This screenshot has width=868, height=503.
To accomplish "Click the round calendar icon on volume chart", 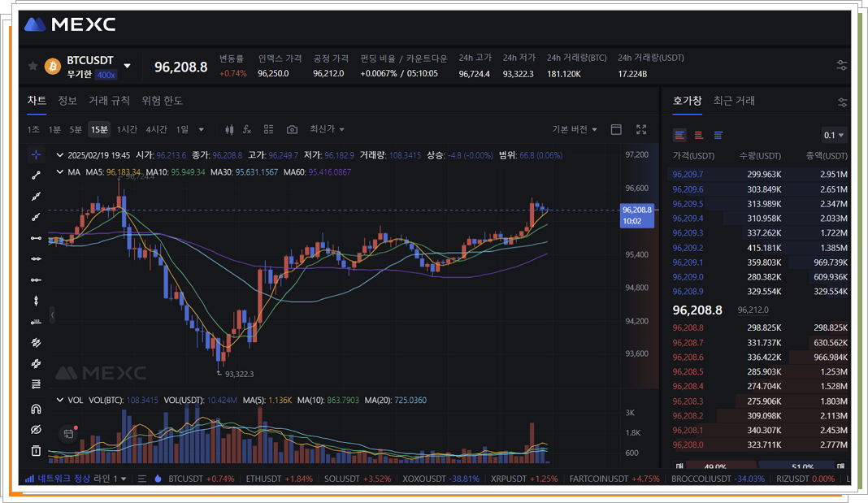I will click(x=68, y=434).
